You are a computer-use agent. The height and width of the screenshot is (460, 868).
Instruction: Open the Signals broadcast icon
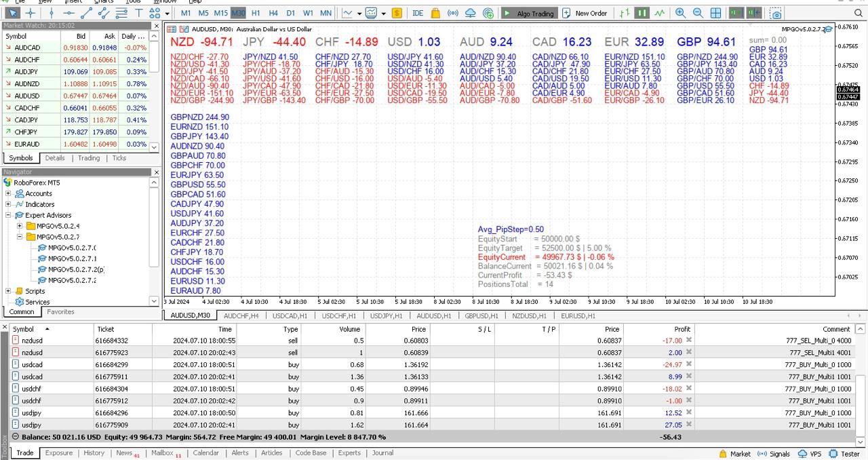(453, 13)
